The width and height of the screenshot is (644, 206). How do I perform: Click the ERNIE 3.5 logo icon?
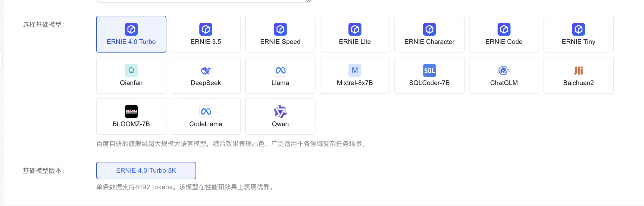click(206, 29)
